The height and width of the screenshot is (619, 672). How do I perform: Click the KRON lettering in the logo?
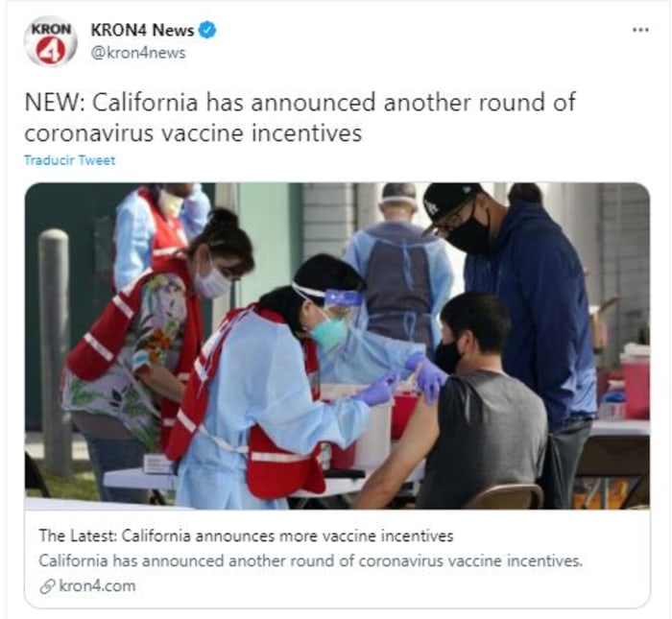coord(51,29)
